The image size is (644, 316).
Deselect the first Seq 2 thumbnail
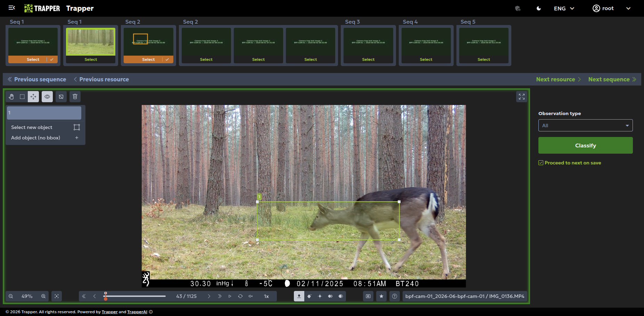pos(148,59)
